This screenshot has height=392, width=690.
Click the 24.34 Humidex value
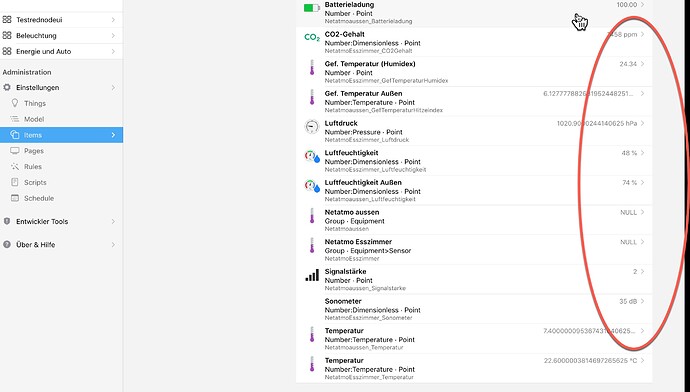point(628,64)
